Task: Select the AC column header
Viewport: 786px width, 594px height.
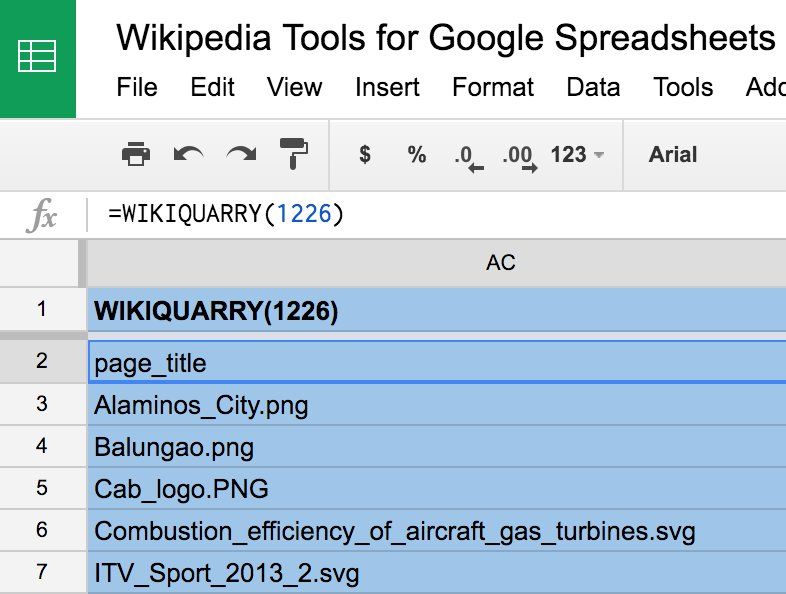Action: (500, 263)
